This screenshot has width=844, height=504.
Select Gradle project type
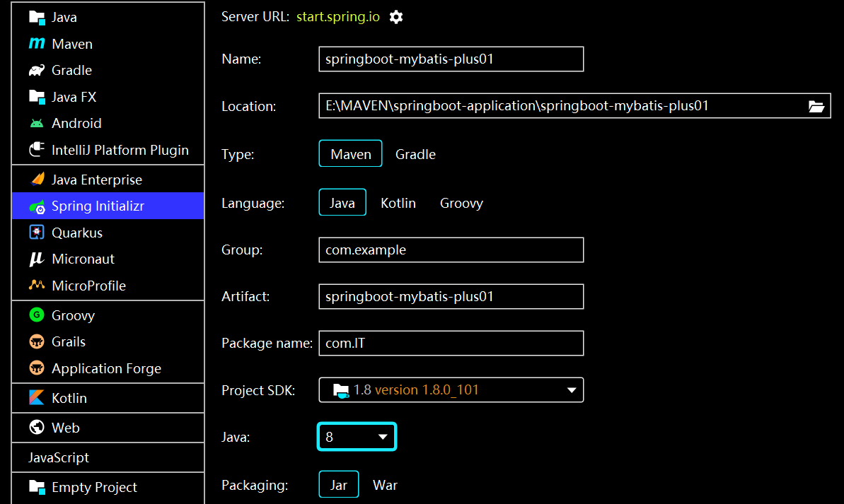point(415,154)
